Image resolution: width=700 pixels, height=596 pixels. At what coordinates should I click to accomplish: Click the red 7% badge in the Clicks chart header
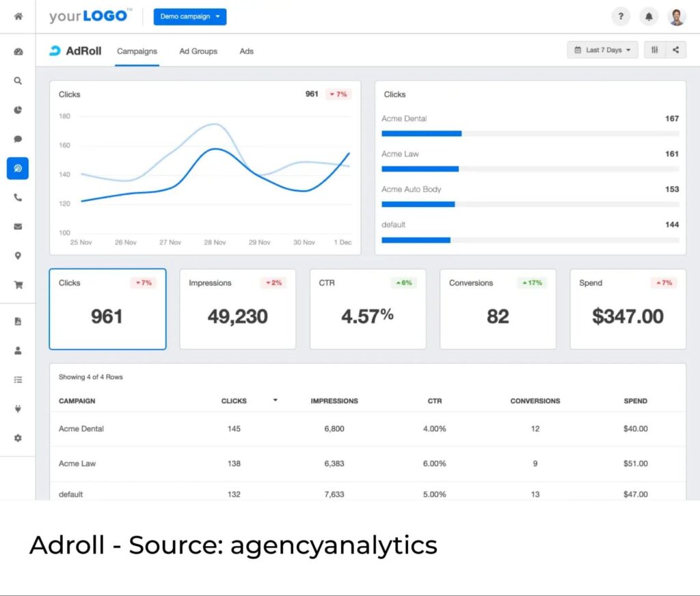click(338, 94)
